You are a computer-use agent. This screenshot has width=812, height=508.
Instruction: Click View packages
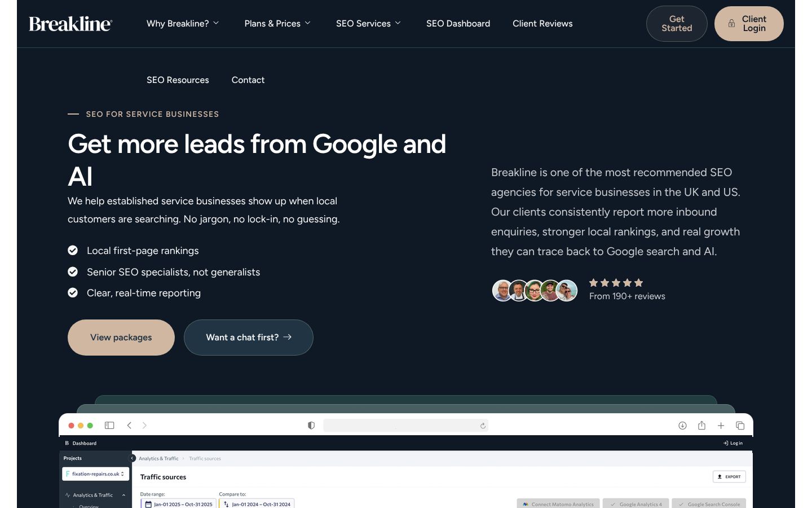[121, 338]
